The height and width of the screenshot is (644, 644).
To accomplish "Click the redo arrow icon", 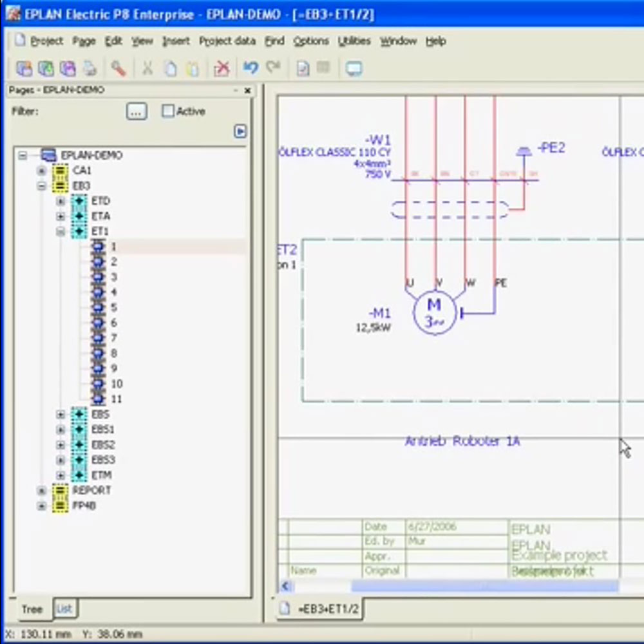I will 273,67.
